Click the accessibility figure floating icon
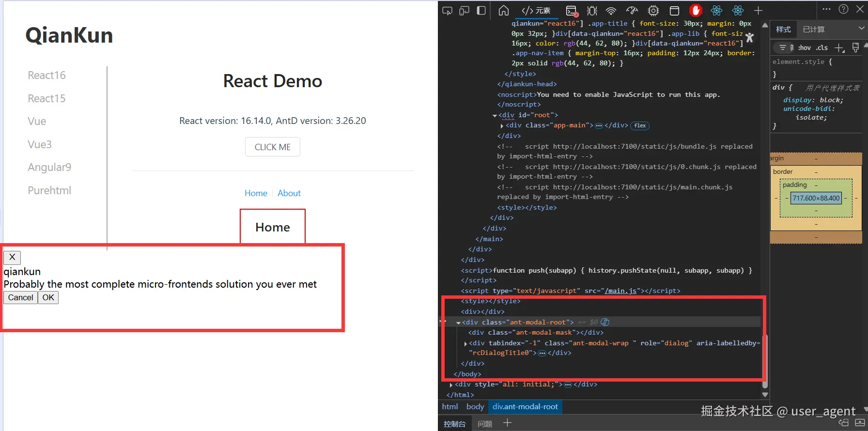This screenshot has height=431, width=868. [750, 37]
